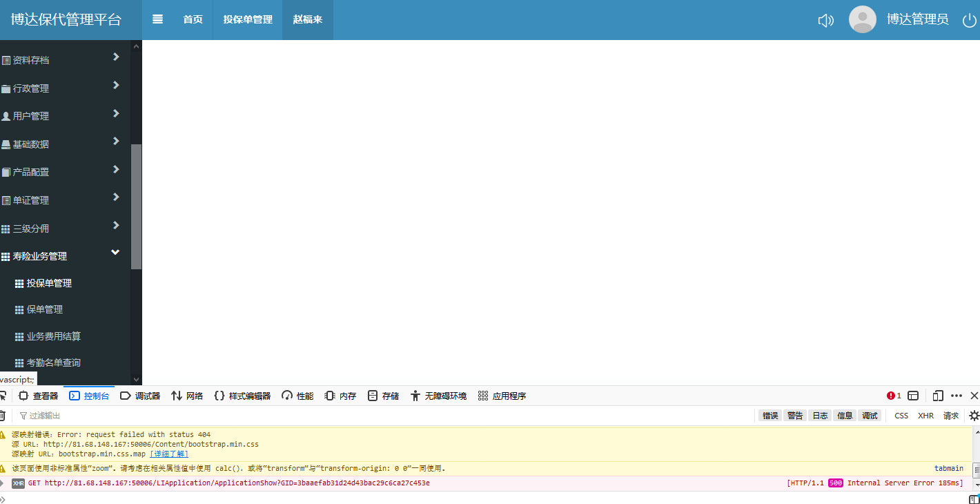This screenshot has width=980, height=504.
Task: Select the 赵福来 page tab
Action: point(308,20)
